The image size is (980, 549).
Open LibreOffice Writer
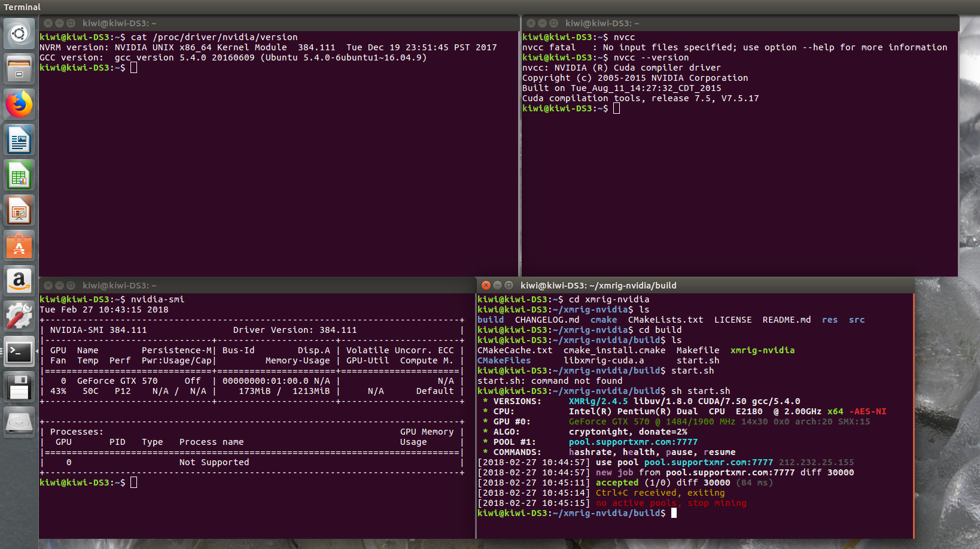coord(19,140)
